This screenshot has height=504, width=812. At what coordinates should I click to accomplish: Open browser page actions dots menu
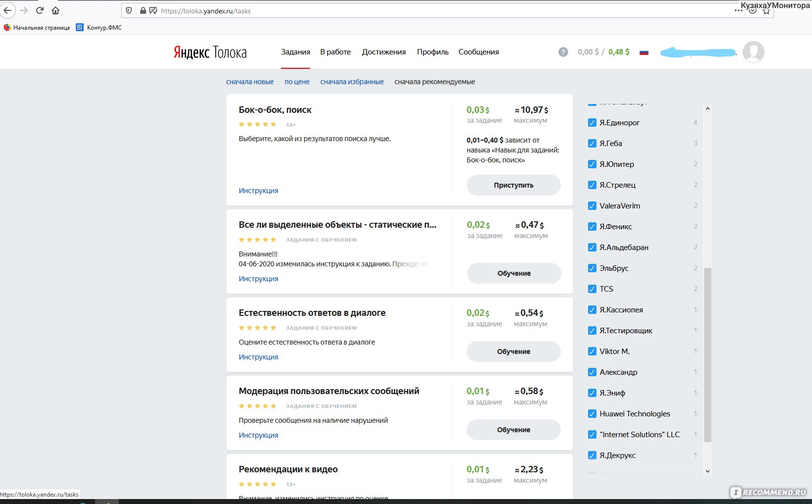pos(739,10)
